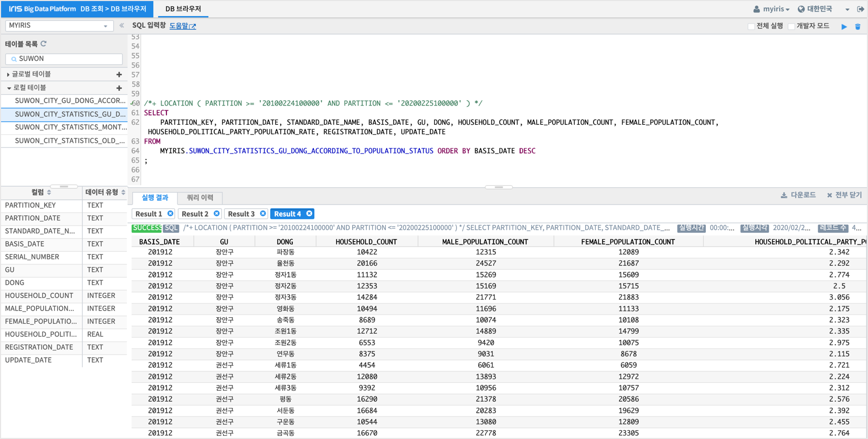Click SQL editor line 64 table name

[311, 151]
